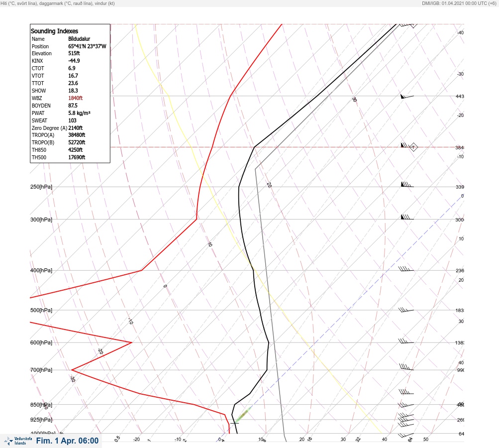Click the TTOT value 23.6
This screenshot has width=499, height=448.
click(73, 83)
